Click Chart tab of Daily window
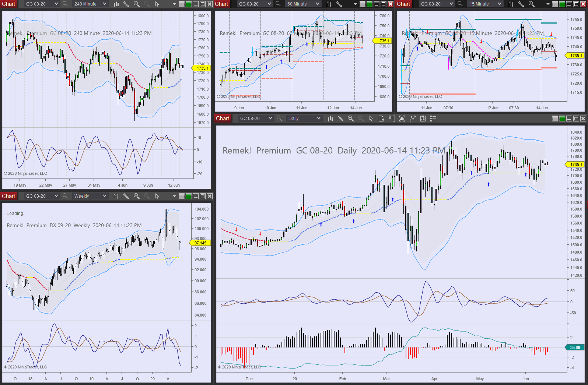 [x=223, y=119]
